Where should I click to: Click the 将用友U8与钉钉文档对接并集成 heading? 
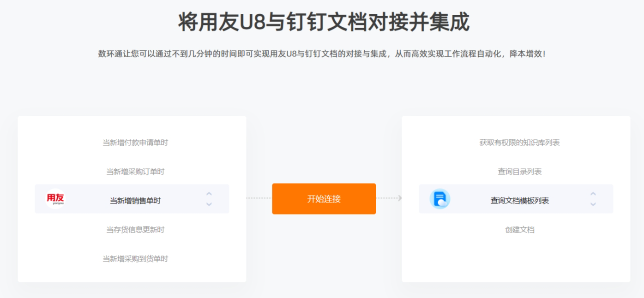(x=324, y=22)
